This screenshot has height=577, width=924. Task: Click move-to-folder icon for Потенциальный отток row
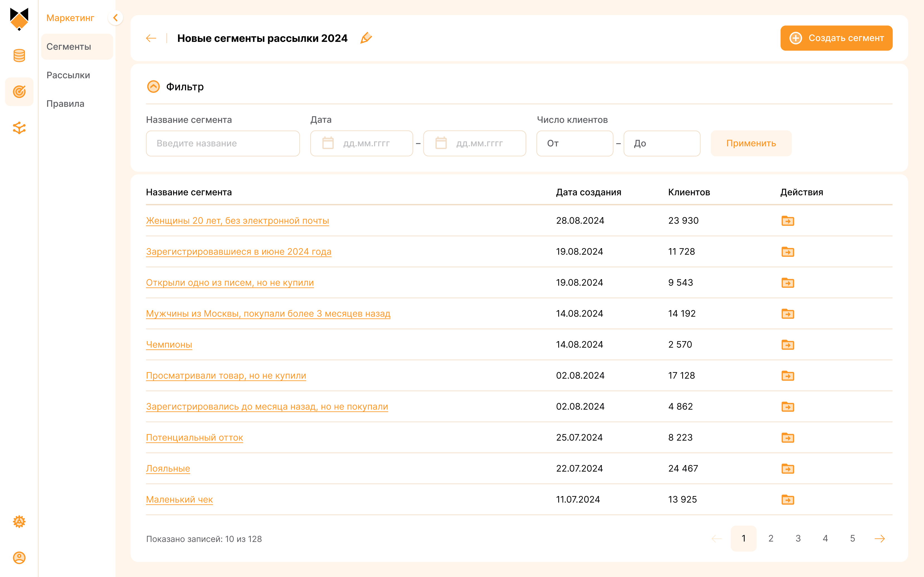[x=788, y=437]
